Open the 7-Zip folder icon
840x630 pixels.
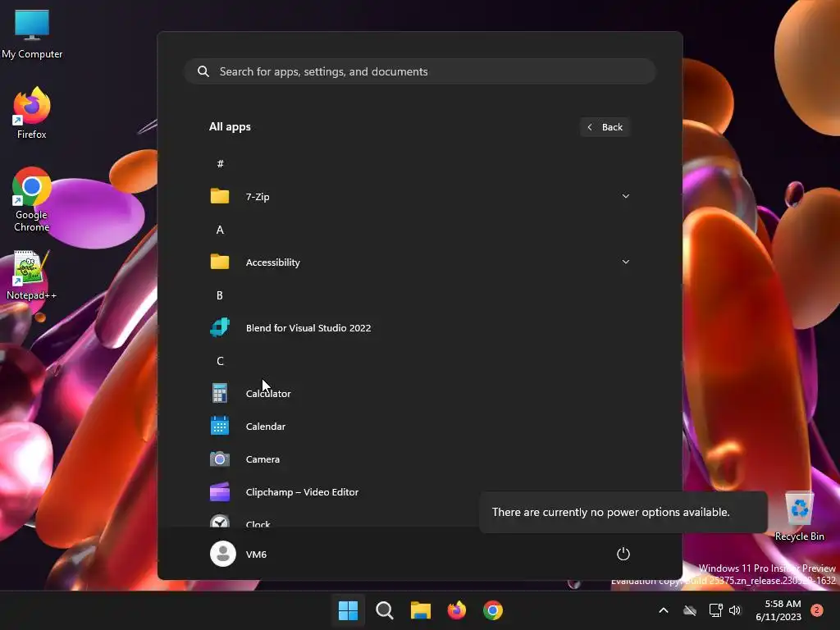(x=220, y=196)
